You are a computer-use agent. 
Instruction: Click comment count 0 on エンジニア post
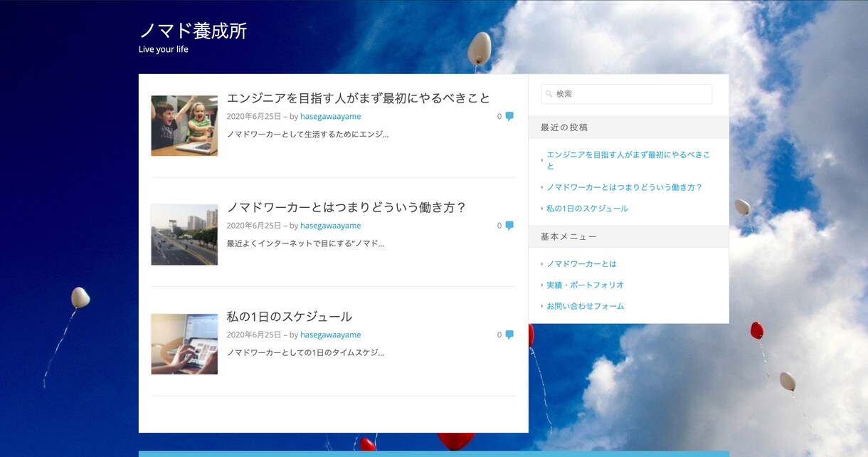pyautogui.click(x=499, y=117)
